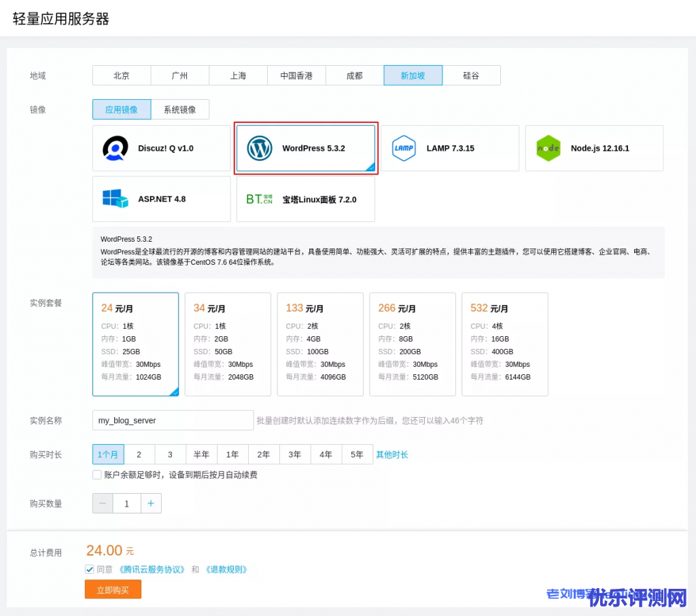696x616 pixels.
Task: Select the Discuz! Q logo icon
Action: click(x=116, y=148)
